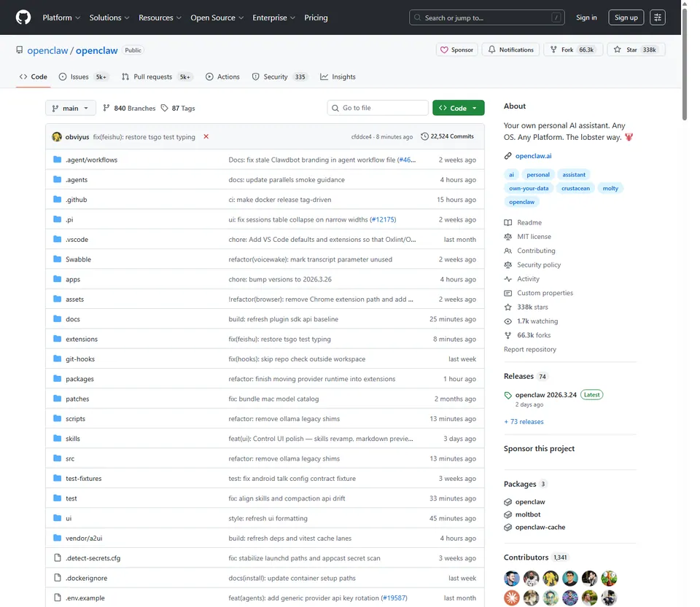Open the .dockerignore file
Image resolution: width=700 pixels, height=607 pixels.
click(87, 578)
